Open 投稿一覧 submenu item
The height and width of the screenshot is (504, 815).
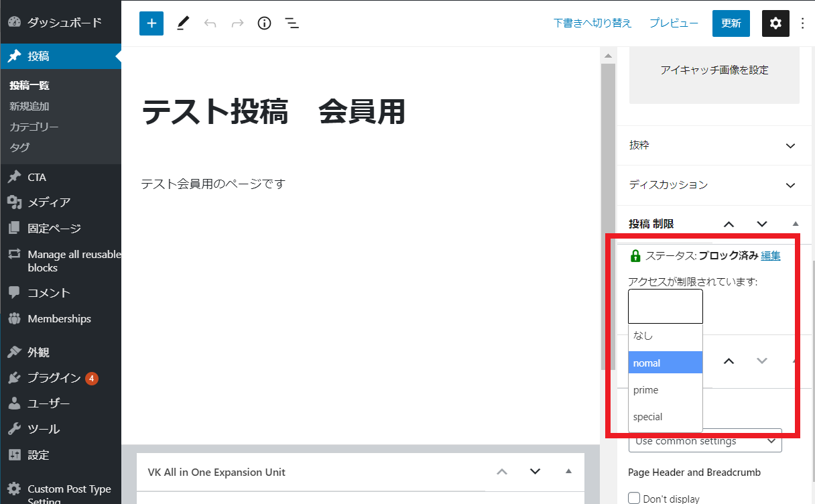click(x=29, y=85)
